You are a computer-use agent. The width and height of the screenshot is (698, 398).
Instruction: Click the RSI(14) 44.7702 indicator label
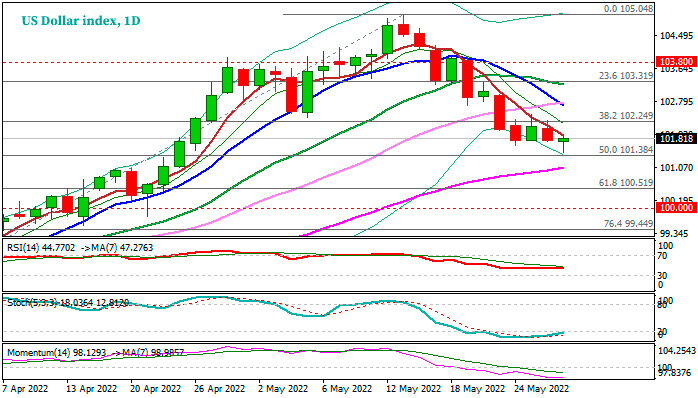[40, 248]
